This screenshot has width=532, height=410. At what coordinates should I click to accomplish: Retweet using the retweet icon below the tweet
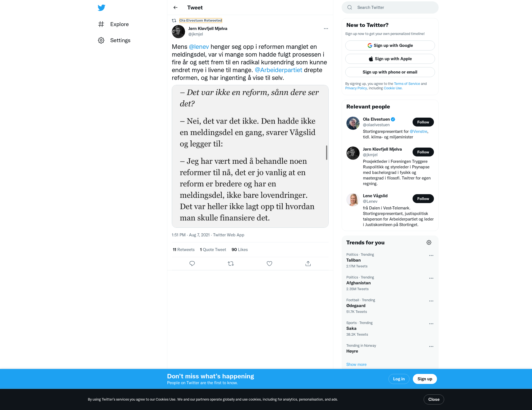point(231,264)
